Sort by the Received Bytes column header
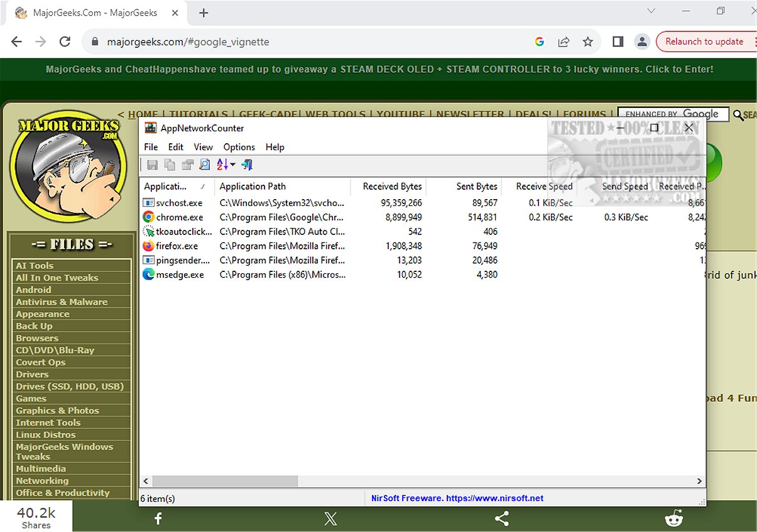 point(388,187)
